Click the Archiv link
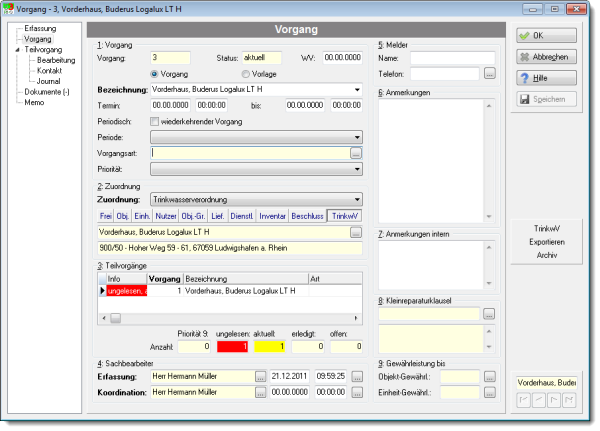Image resolution: width=600 pixels, height=431 pixels. [x=547, y=255]
